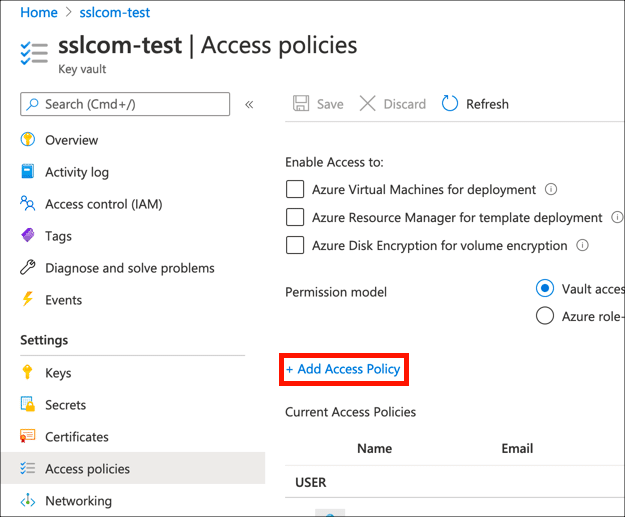
Task: Click the info icon beside Azure Disk Encryption
Action: pyautogui.click(x=582, y=245)
